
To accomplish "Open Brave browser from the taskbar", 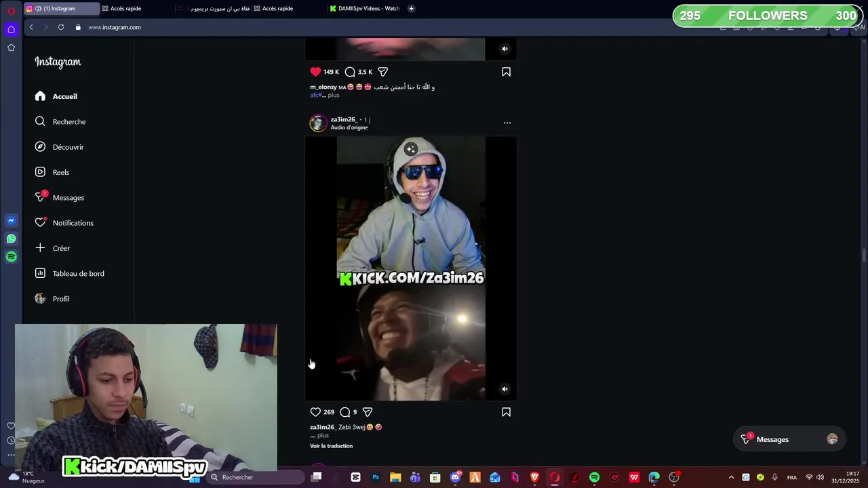I will tap(535, 477).
